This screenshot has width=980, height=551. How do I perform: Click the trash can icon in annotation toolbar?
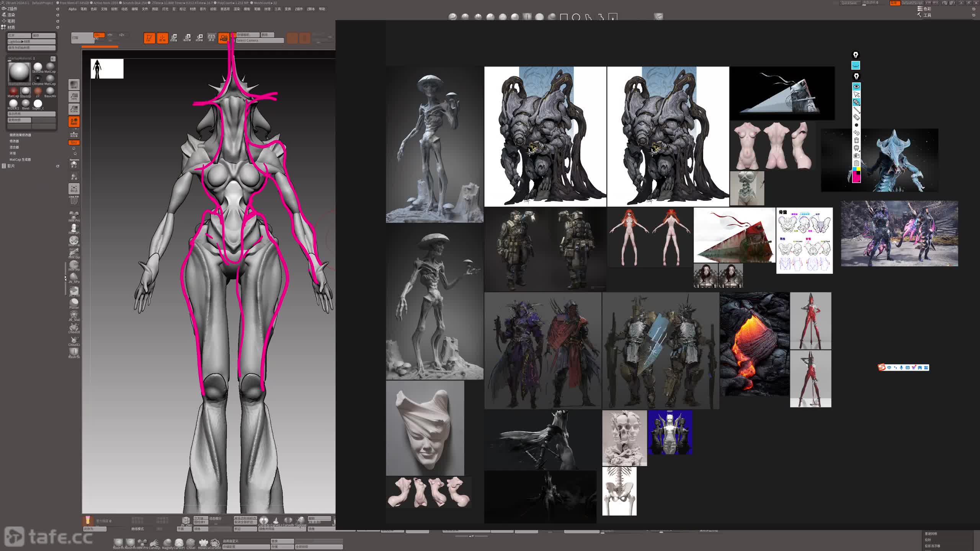click(x=856, y=140)
